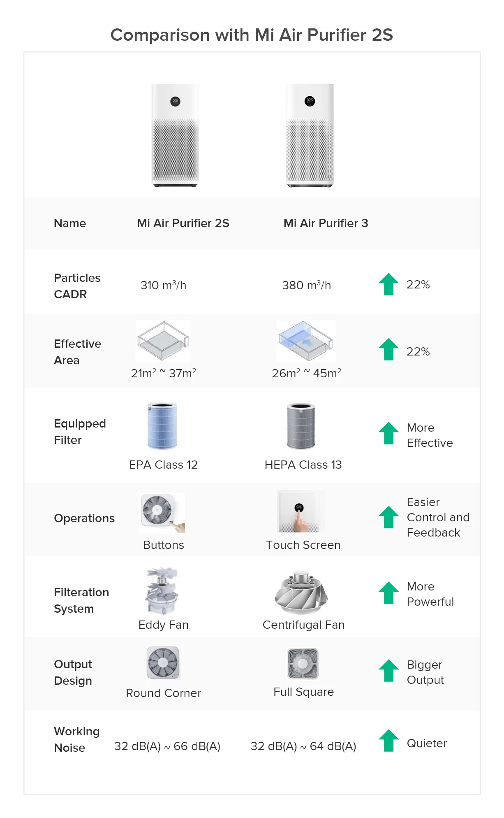
Task: Click the Comparison with Mi Air Purifier 2S heading
Action: pyautogui.click(x=252, y=35)
